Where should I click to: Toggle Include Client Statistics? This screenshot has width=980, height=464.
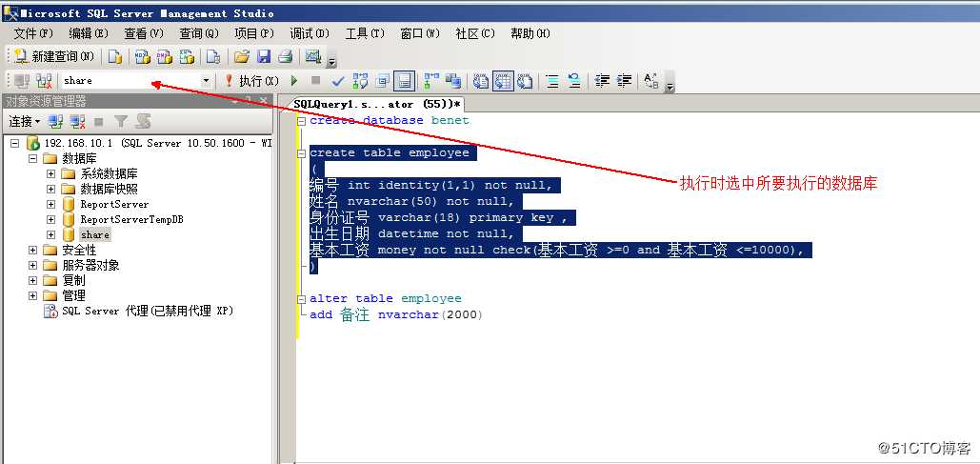[453, 81]
